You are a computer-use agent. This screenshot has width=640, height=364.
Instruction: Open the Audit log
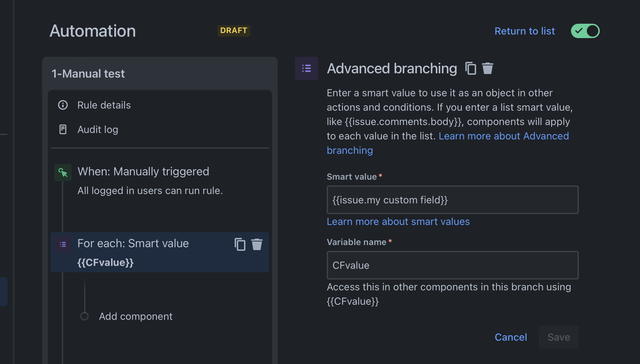(97, 129)
